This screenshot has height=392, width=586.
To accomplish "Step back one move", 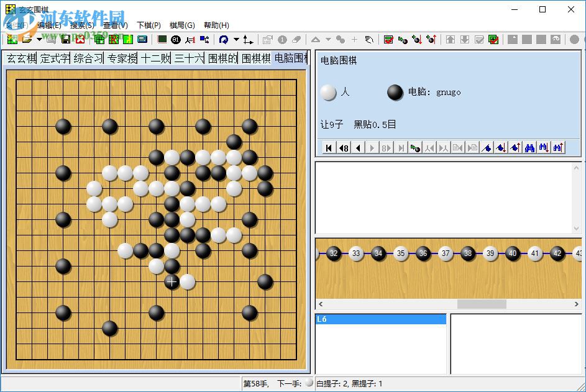I will pyautogui.click(x=357, y=147).
